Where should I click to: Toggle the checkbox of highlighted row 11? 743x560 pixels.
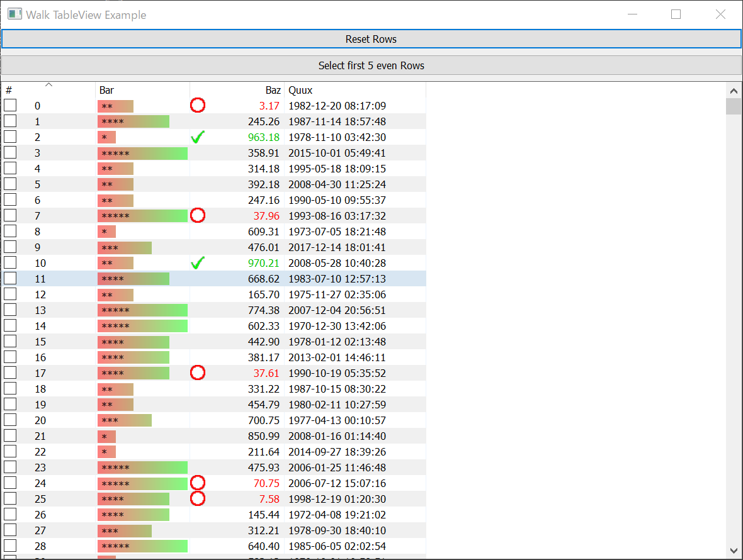point(10,278)
